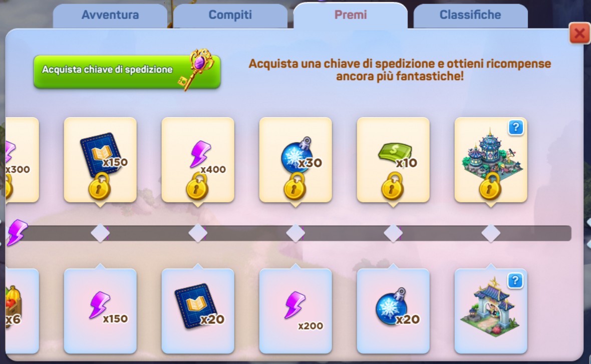
Task: Click the last diamond marker on progress bar
Action: (x=491, y=233)
